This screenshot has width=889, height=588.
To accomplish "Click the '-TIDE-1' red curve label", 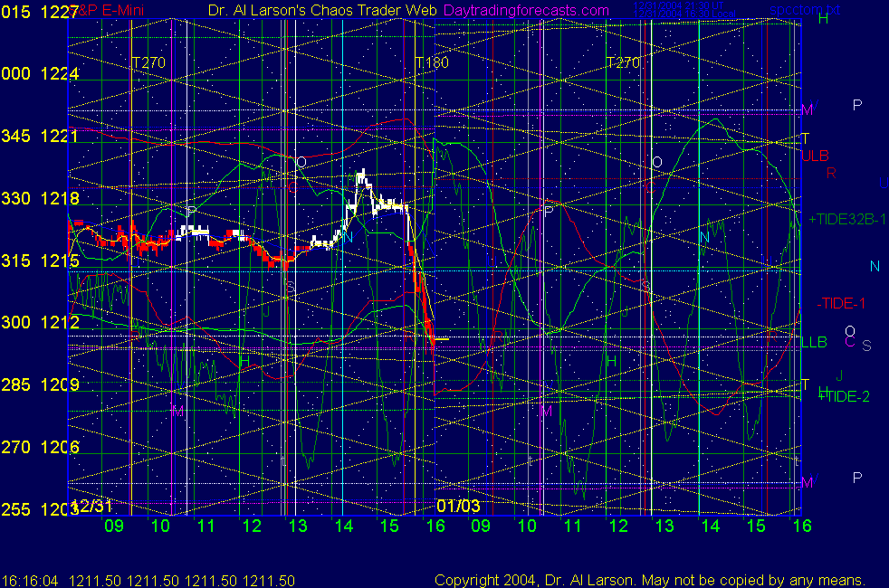I will [x=841, y=304].
